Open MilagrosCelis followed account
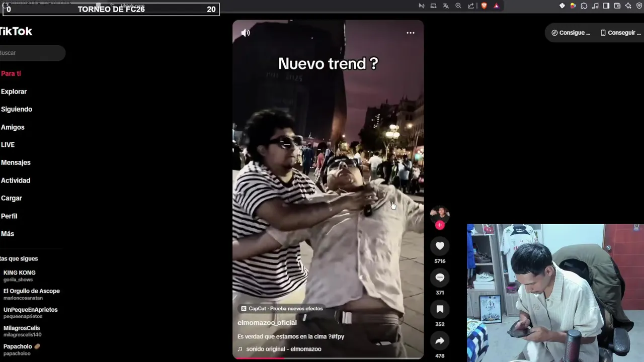 22,331
